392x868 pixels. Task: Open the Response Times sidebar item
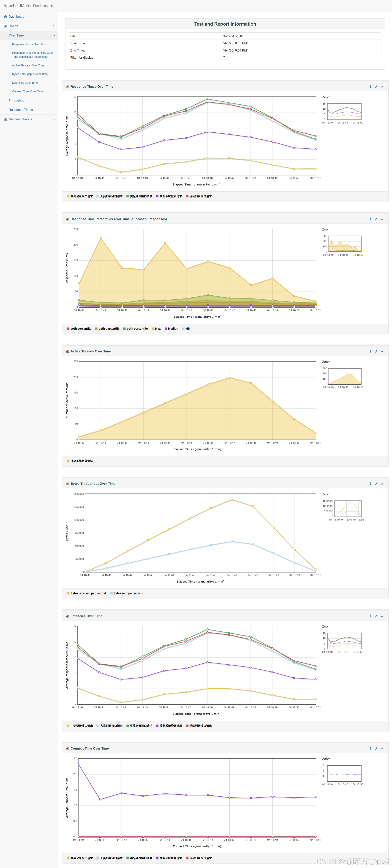20,110
